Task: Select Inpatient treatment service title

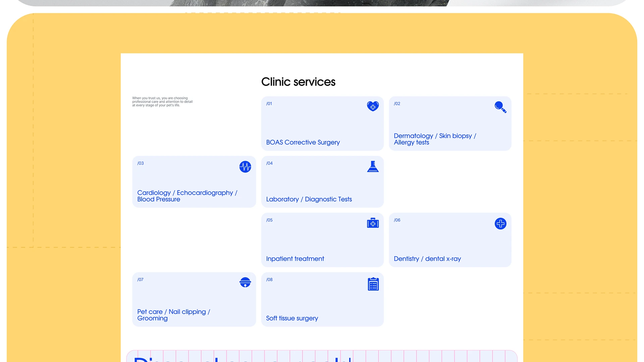Action: 295,258
